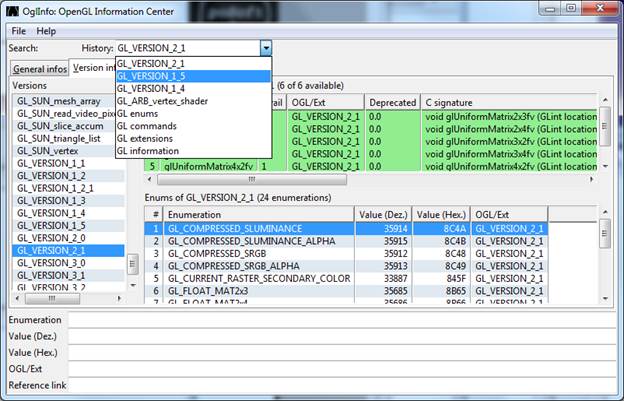Click GL_VERSION_2_0 in the Versions list

pyautogui.click(x=51, y=238)
